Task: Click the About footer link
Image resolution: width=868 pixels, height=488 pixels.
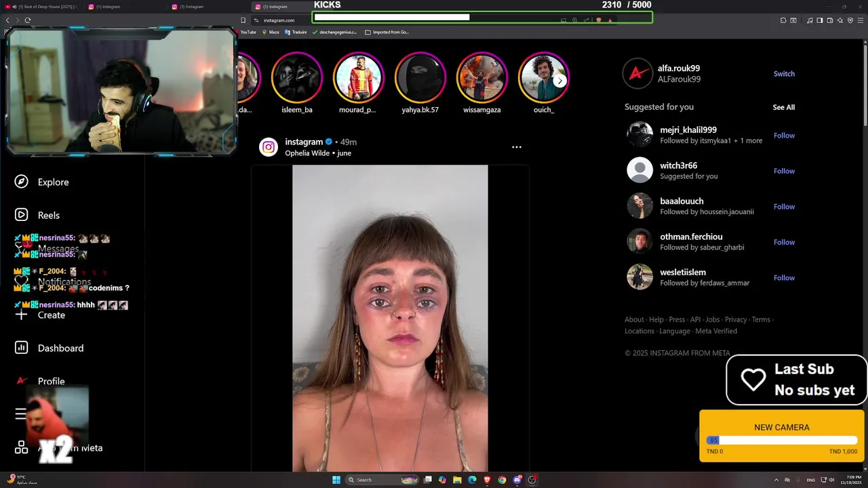Action: click(x=634, y=319)
